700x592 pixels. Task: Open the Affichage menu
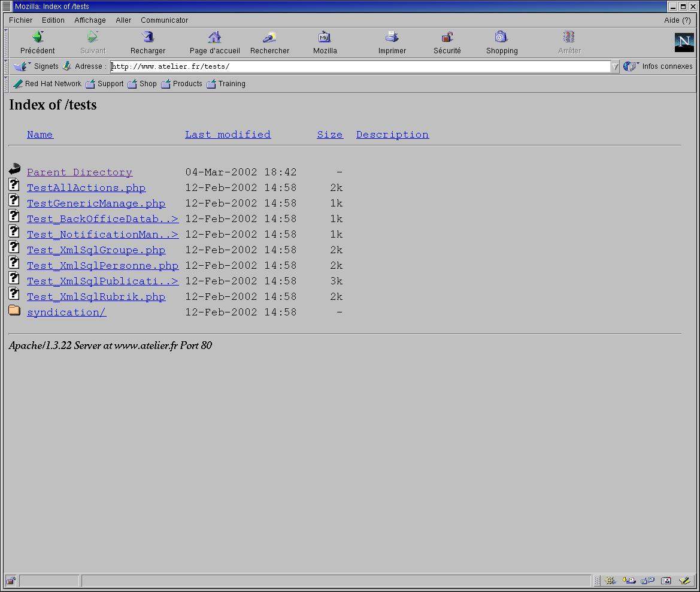90,20
